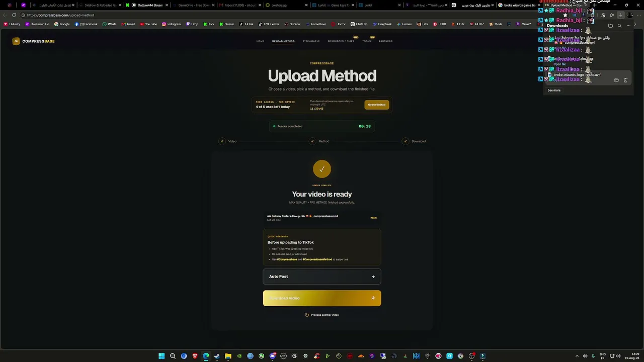Viewport: 644px width, 362px height.
Task: Open the Partners nav item
Action: click(x=386, y=41)
